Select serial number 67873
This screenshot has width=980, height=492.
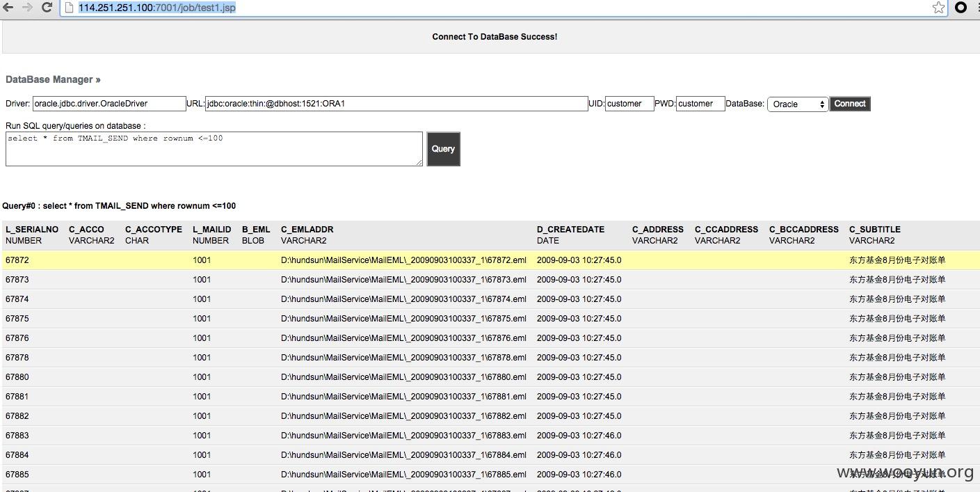17,280
